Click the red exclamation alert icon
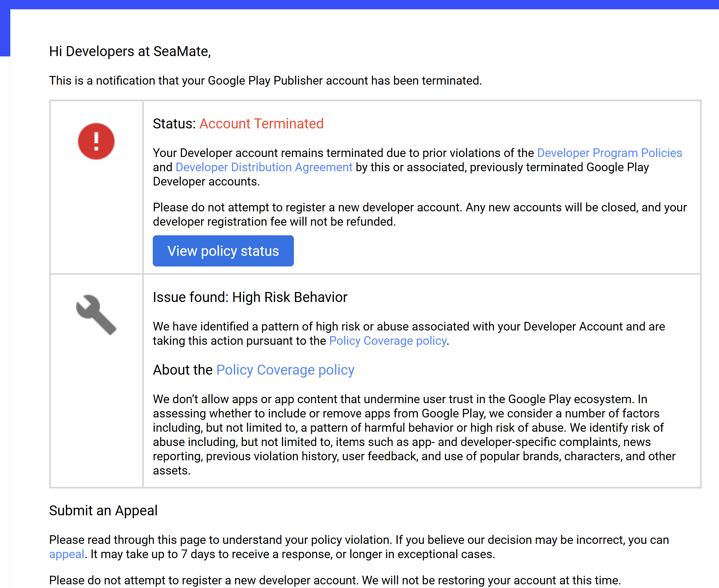Screen dimensions: 719x588 (x=96, y=141)
